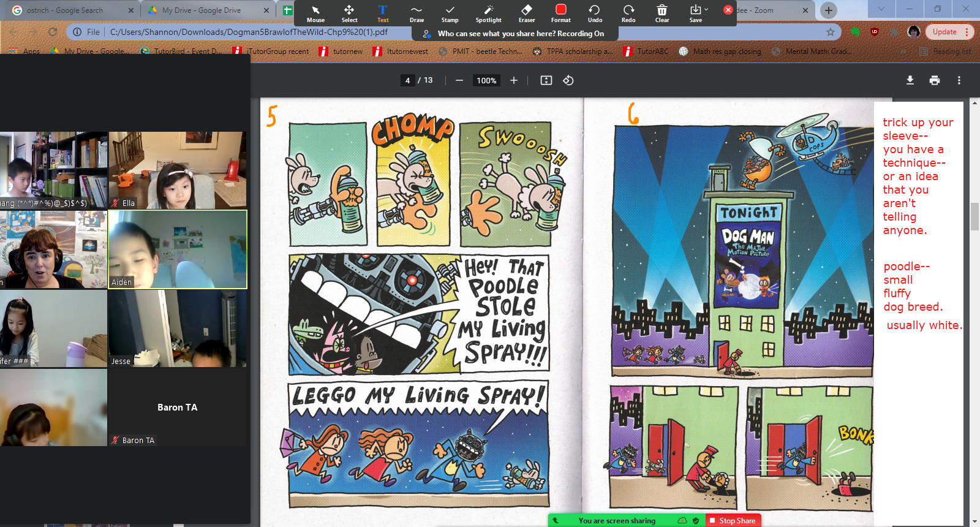Select Jesse's video tile
Image resolution: width=980 pixels, height=527 pixels.
coord(177,328)
